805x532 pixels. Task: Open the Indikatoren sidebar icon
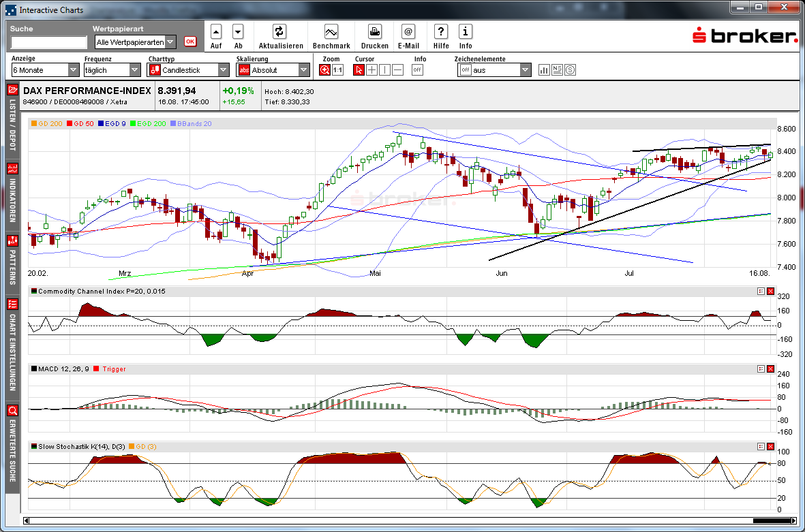click(13, 168)
